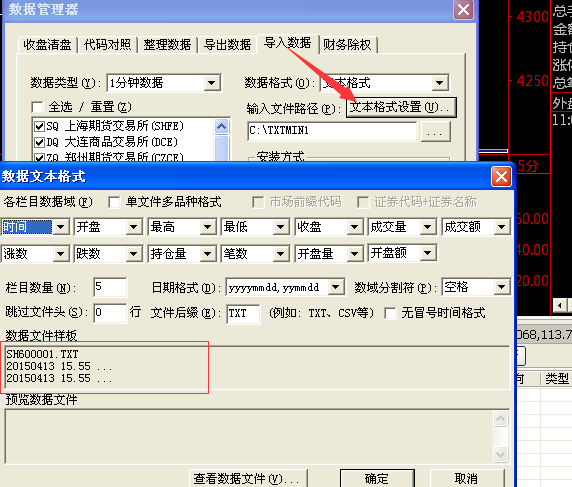
Task: Enable 无冒号时间格式 checkbox
Action: (390, 313)
